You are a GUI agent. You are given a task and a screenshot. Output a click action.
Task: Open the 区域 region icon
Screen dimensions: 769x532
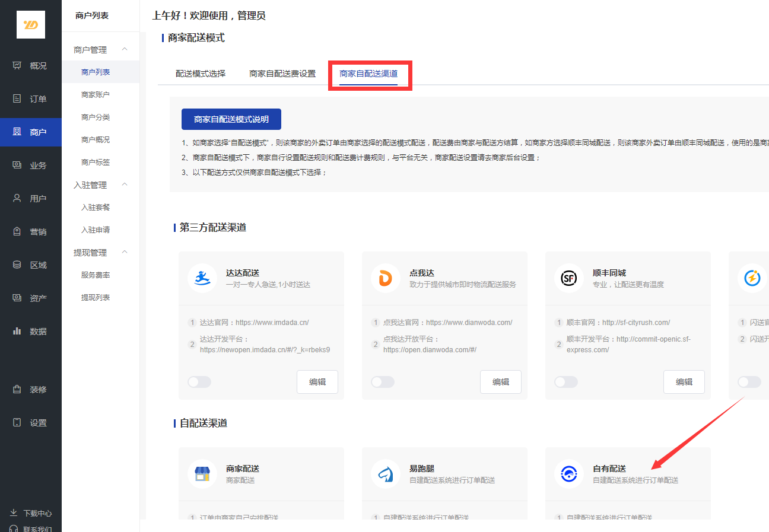(17, 265)
